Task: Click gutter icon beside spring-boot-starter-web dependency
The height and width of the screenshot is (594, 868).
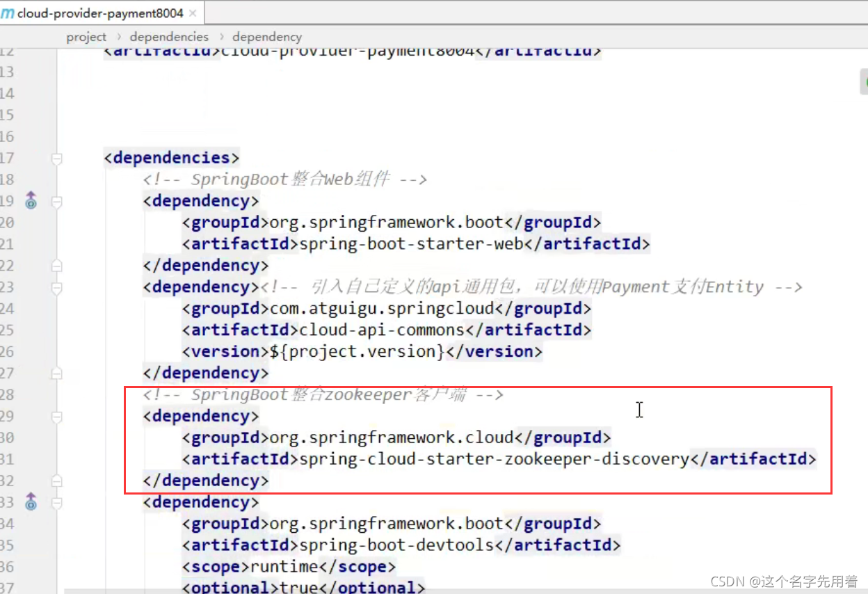Action: [x=31, y=202]
